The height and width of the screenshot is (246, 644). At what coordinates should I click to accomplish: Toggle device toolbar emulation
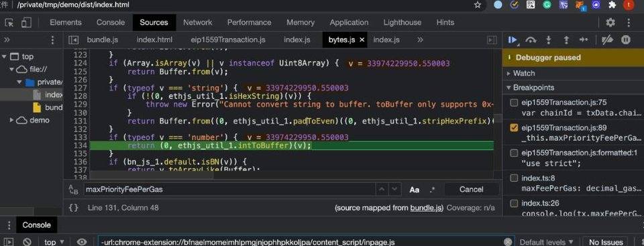(26, 23)
